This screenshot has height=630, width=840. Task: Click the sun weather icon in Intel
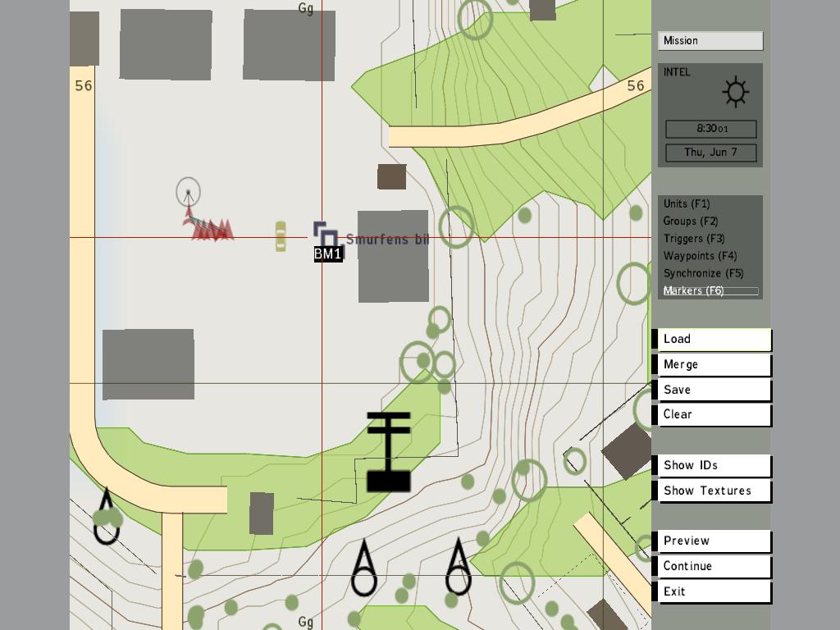point(735,92)
